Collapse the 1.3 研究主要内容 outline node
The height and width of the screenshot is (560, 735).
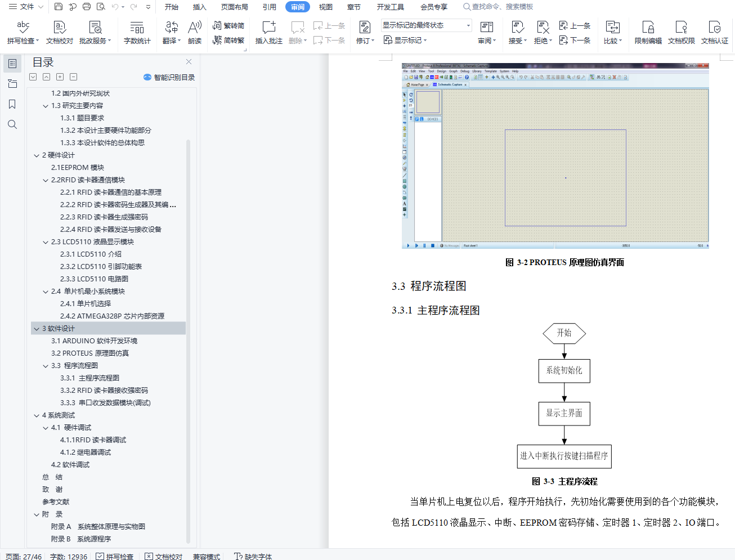46,106
